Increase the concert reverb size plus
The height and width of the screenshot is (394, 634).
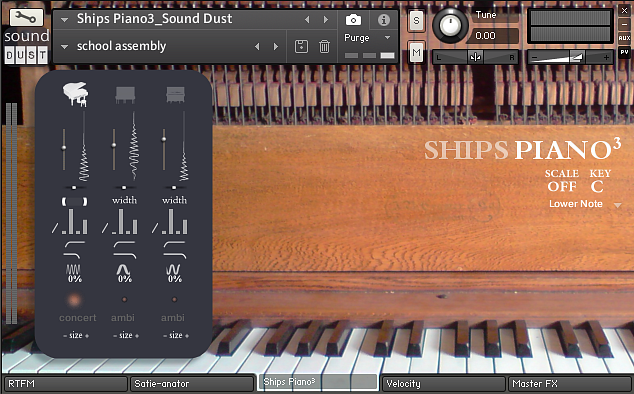(87, 336)
